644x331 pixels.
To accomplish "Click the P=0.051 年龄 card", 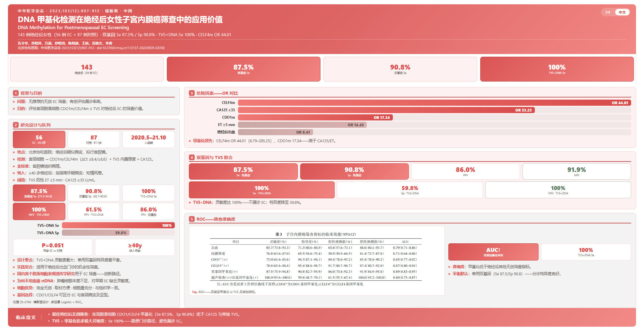I will (53, 247).
